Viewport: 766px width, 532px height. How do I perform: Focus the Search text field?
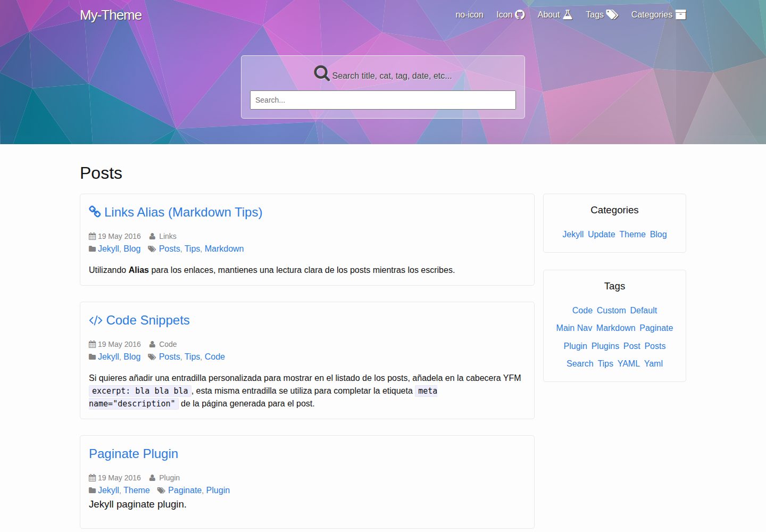click(383, 100)
